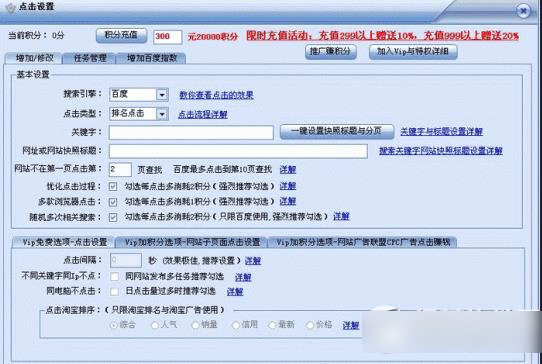Select the 综合 radio button

(x=114, y=325)
